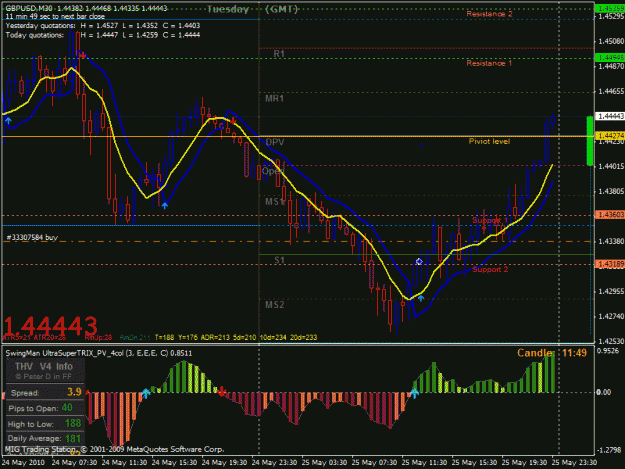Click the DPV pivot label
The height and width of the screenshot is (469, 625).
coord(275,142)
